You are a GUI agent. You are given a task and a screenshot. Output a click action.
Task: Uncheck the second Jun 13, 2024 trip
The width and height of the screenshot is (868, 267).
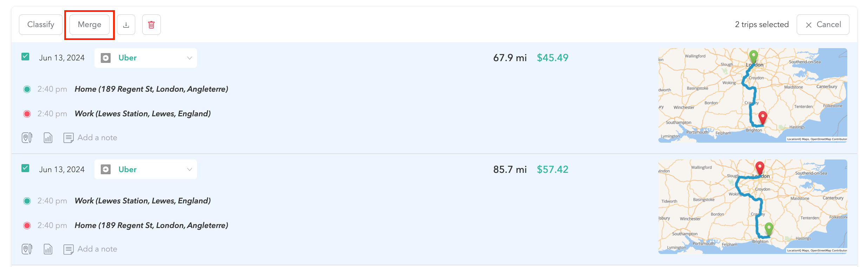(x=25, y=168)
